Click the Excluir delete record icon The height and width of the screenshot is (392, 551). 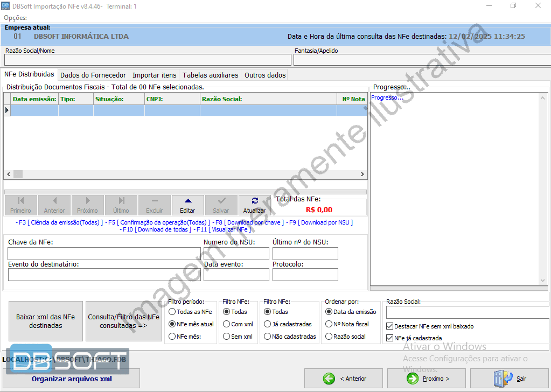(x=154, y=201)
